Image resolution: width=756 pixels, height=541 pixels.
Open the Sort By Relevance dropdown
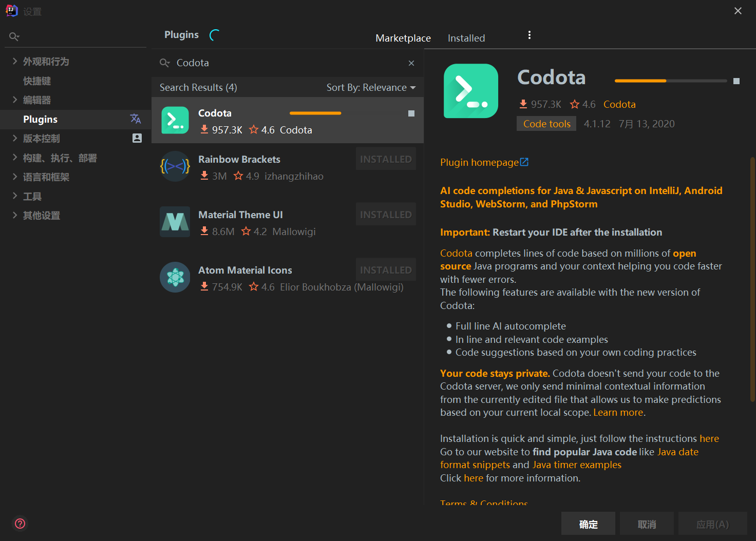click(371, 87)
